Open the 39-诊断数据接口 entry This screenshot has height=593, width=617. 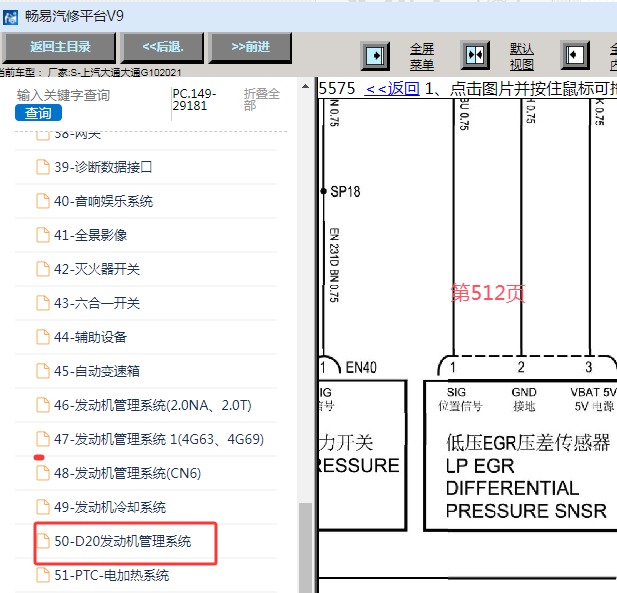[x=103, y=167]
